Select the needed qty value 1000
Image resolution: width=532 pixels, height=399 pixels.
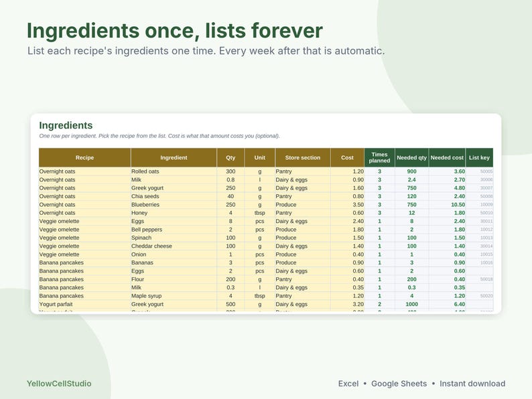point(411,304)
